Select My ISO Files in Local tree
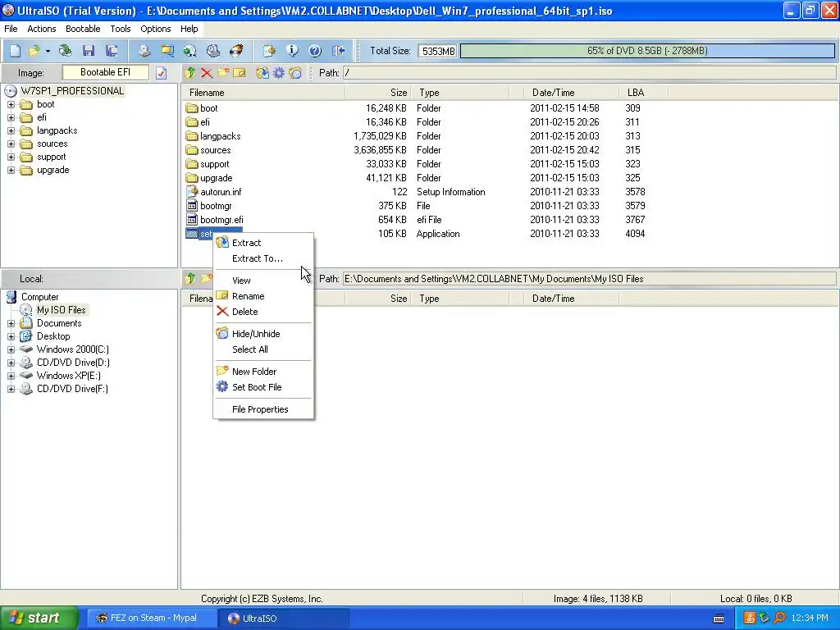 pyautogui.click(x=61, y=309)
